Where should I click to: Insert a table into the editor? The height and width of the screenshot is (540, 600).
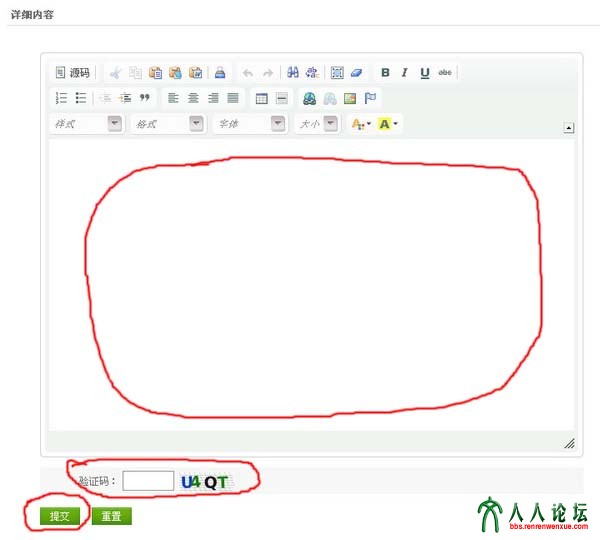tap(262, 98)
